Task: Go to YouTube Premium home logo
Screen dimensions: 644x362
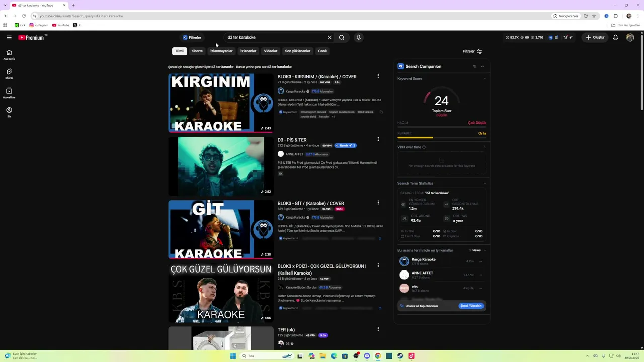Action: [x=31, y=37]
